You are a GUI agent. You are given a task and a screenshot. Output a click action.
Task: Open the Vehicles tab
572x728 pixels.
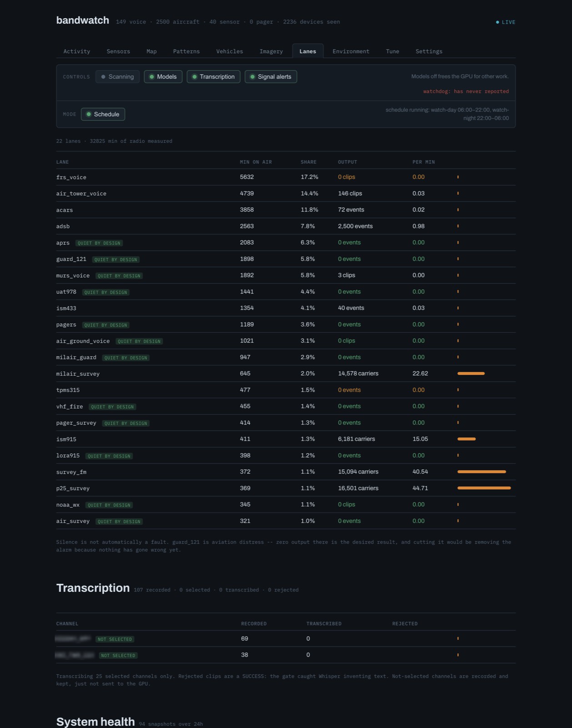pyautogui.click(x=229, y=51)
